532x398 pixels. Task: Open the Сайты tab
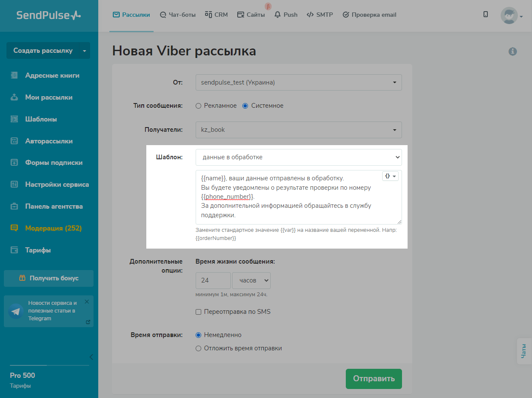tap(251, 15)
